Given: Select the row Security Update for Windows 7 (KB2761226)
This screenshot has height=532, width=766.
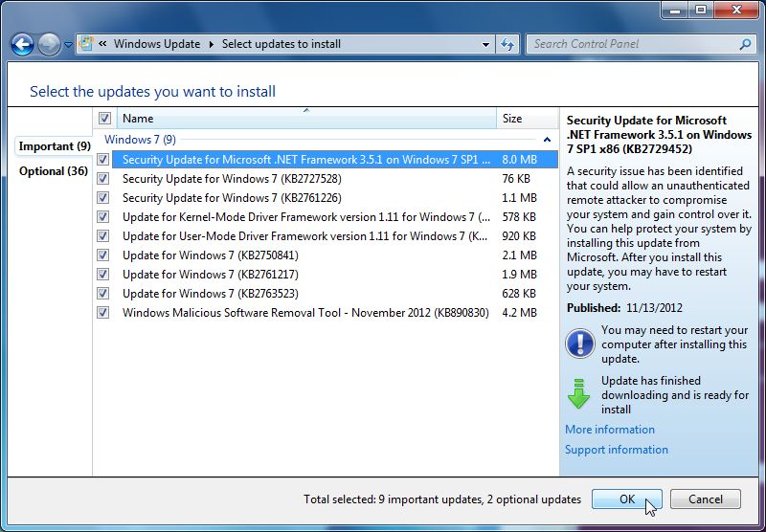Looking at the screenshot, I should click(334, 198).
